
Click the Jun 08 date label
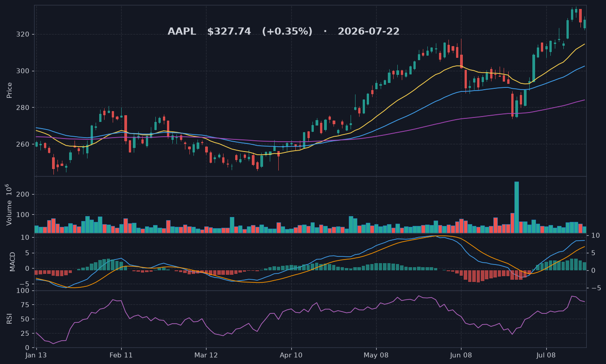[x=461, y=355]
